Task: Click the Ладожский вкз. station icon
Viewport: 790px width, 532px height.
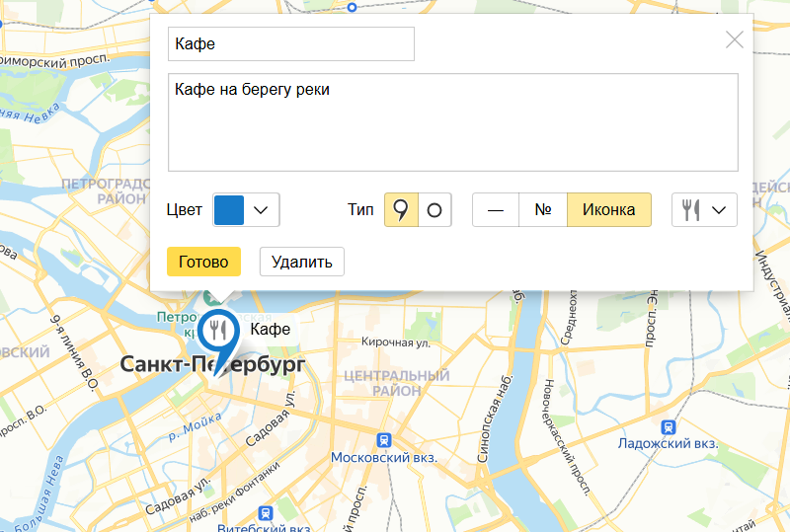Action: pyautogui.click(x=669, y=426)
